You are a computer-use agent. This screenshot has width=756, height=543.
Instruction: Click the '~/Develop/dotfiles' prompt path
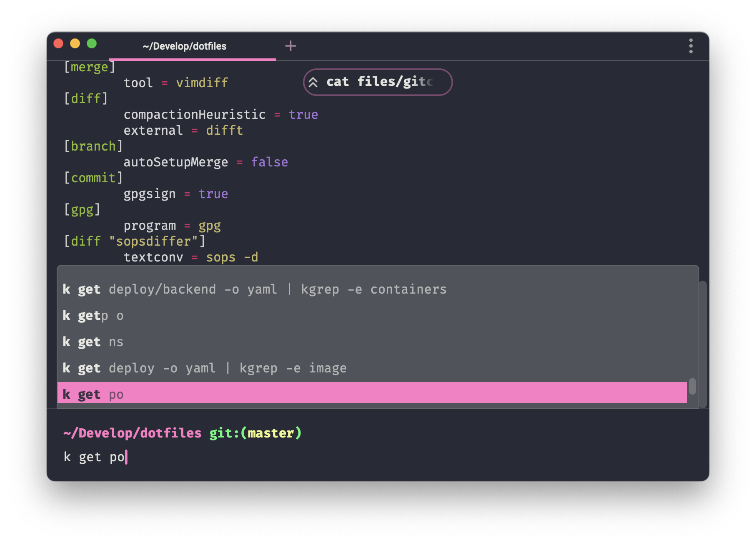133,433
